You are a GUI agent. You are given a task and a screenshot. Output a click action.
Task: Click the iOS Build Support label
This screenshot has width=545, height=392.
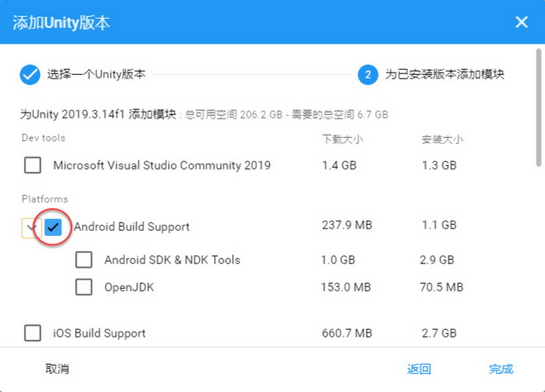point(100,333)
